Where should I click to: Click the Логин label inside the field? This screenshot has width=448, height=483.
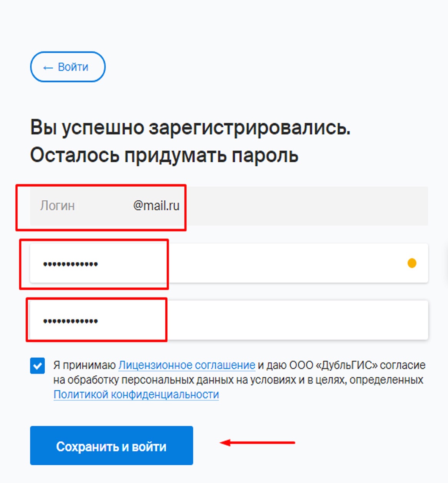[x=57, y=206]
